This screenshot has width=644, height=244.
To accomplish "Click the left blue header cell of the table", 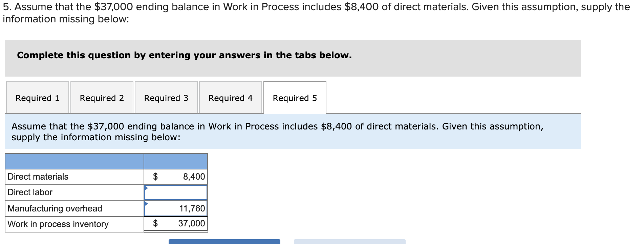I will 74,162.
